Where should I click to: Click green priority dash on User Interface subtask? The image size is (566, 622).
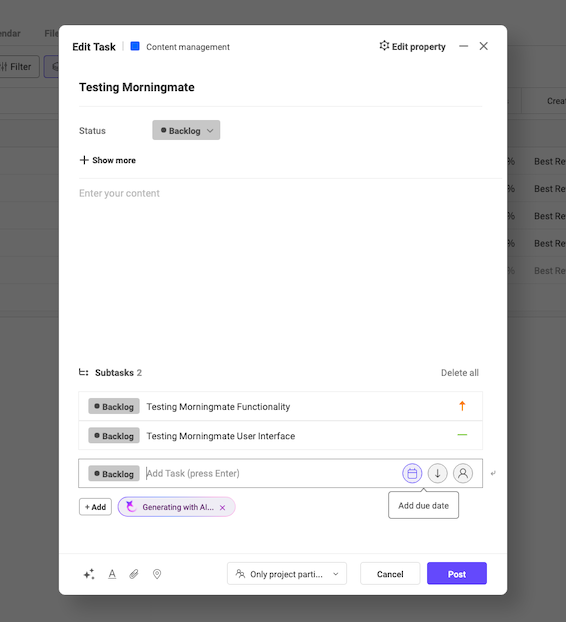(x=462, y=435)
